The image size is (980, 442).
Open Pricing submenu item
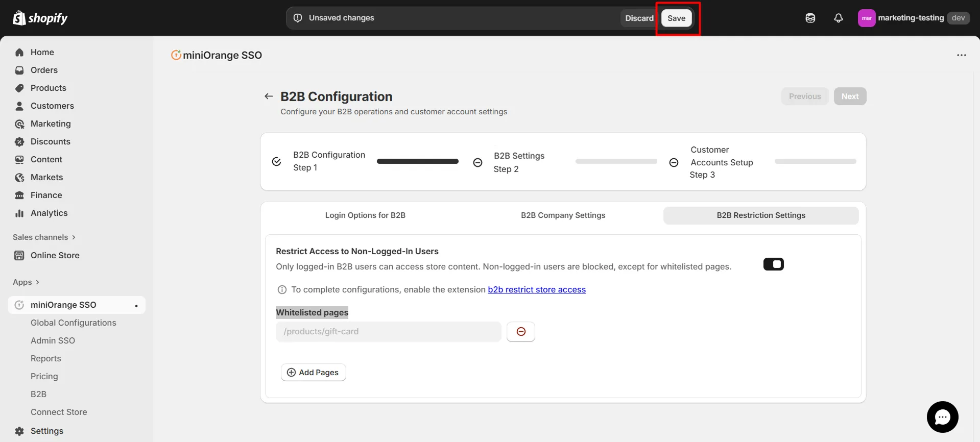tap(44, 376)
